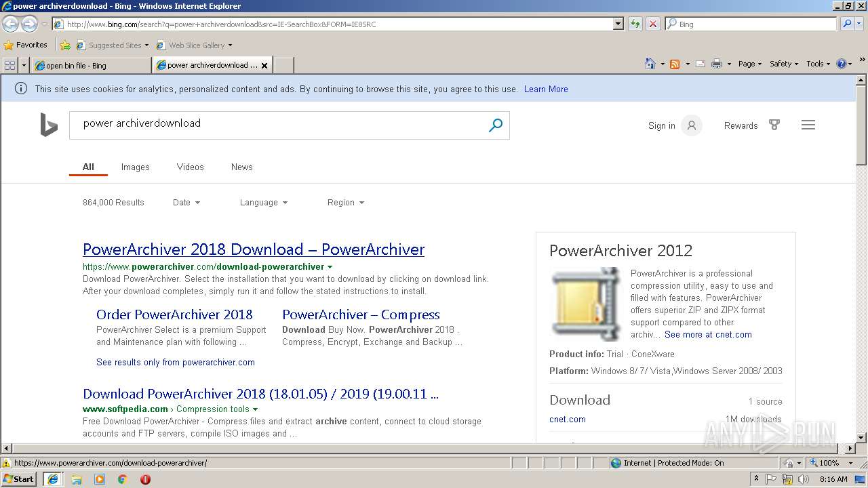Click the red Stop loading icon

(x=652, y=24)
